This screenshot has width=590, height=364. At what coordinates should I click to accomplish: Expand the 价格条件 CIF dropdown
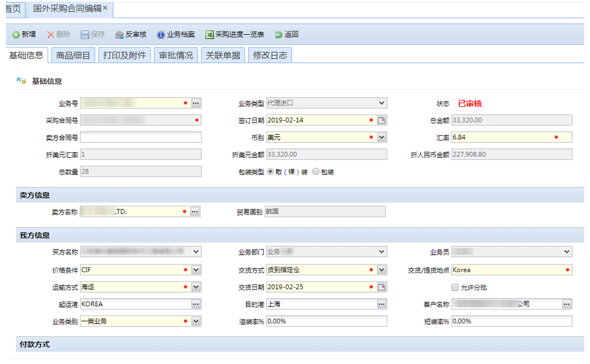(196, 270)
